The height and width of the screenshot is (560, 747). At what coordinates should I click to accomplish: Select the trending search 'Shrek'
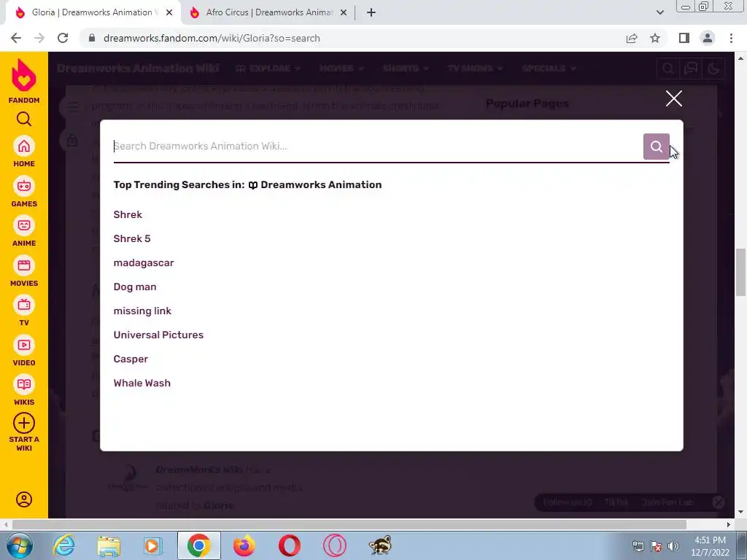128,214
